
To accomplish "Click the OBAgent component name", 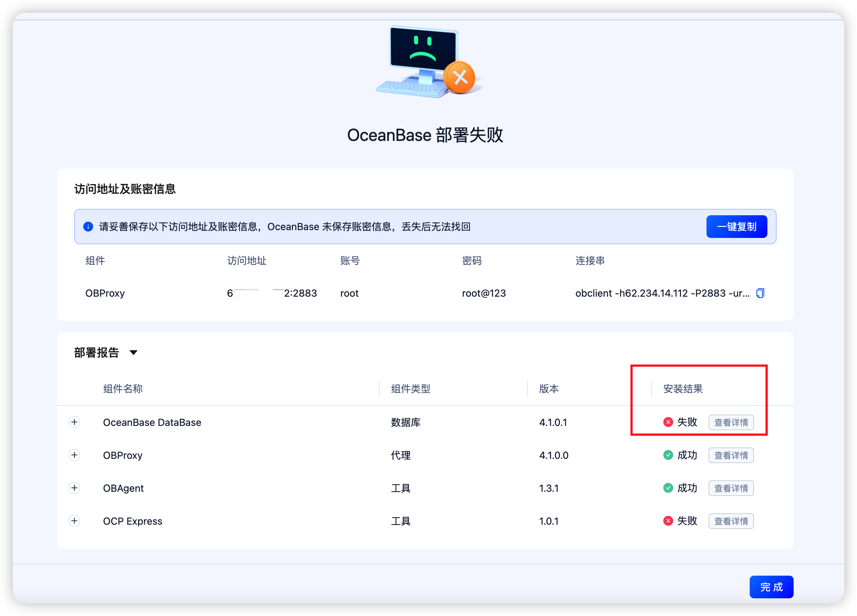I will [x=123, y=488].
